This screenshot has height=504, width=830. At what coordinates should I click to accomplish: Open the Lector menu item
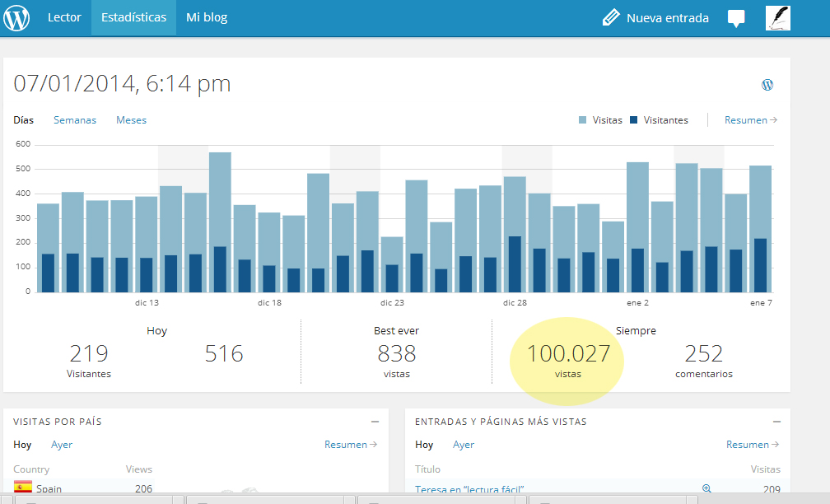coord(64,17)
